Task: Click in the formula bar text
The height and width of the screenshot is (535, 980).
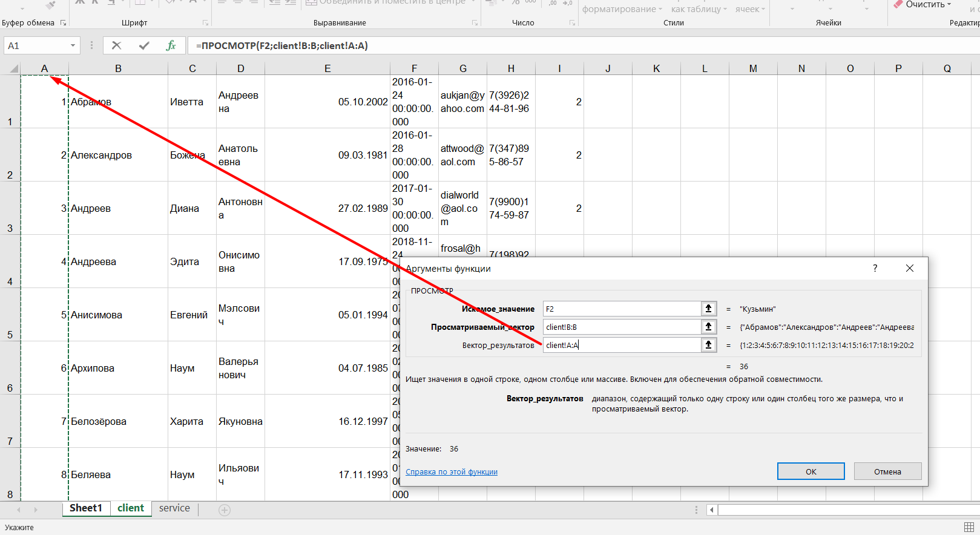Action: (x=282, y=45)
